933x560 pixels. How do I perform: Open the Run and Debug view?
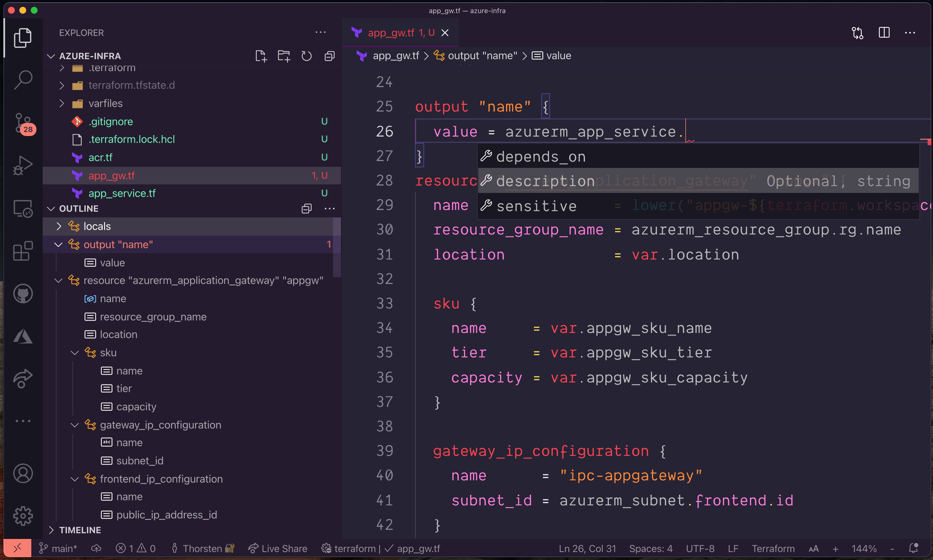(23, 165)
